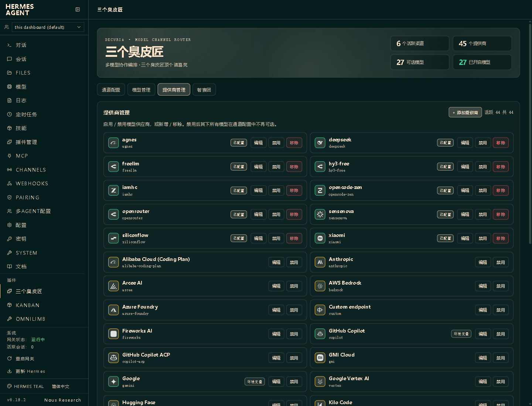The image size is (532, 406).
Task: Click the Google Vertex AI logo
Action: pyautogui.click(x=320, y=382)
